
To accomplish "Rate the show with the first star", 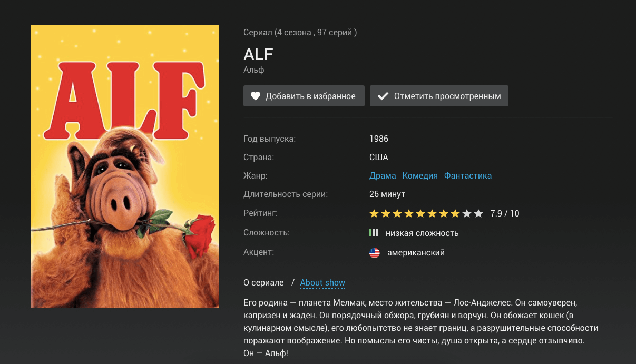I will click(374, 214).
